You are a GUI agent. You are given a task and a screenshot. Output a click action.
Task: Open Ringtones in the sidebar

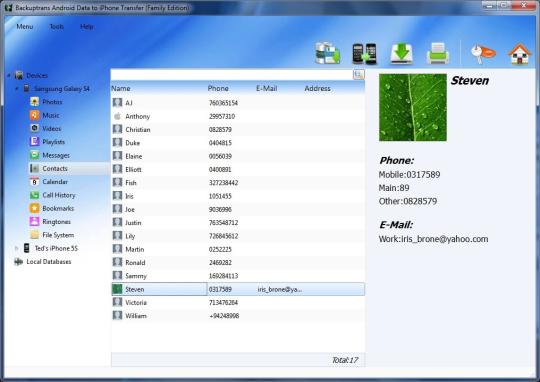point(56,222)
